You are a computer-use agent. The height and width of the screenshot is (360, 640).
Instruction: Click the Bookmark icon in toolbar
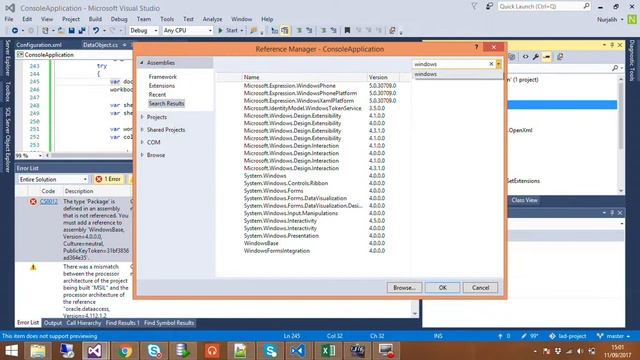[347, 31]
